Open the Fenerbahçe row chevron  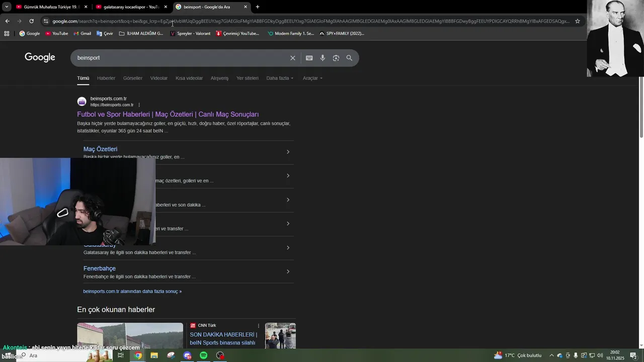coord(288,271)
